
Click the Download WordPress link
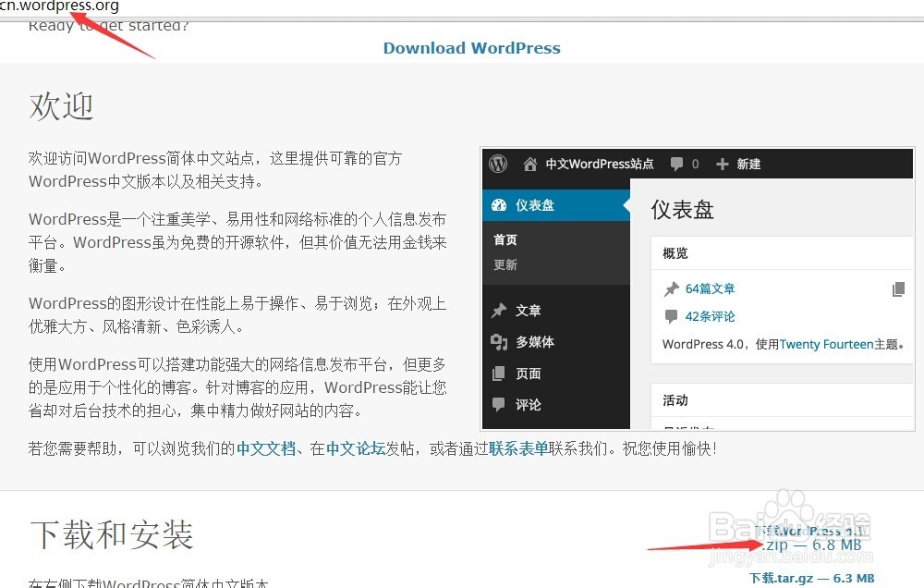pos(471,47)
